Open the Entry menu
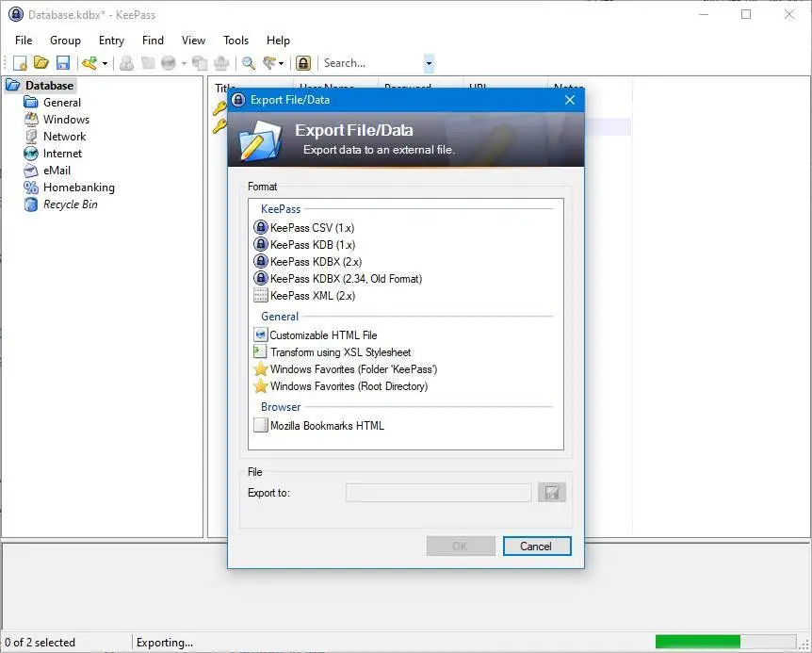The height and width of the screenshot is (653, 812). [x=111, y=41]
